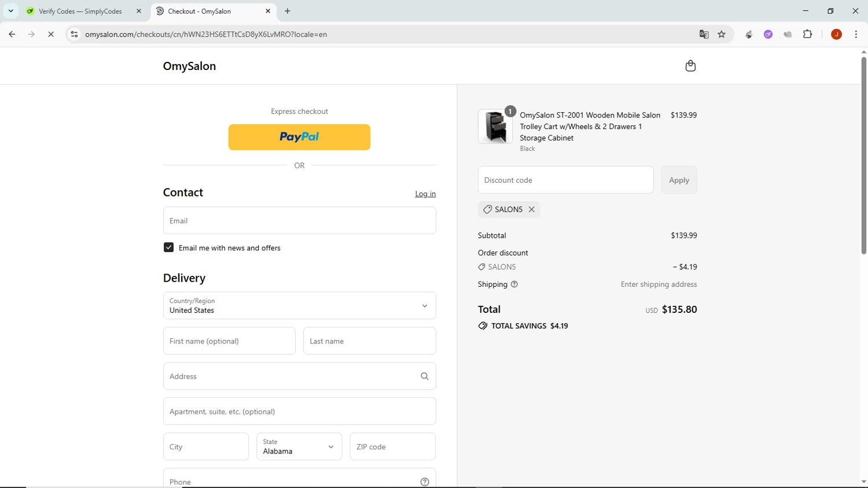The height and width of the screenshot is (488, 868).
Task: Click the Express checkout heading
Action: [x=299, y=111]
